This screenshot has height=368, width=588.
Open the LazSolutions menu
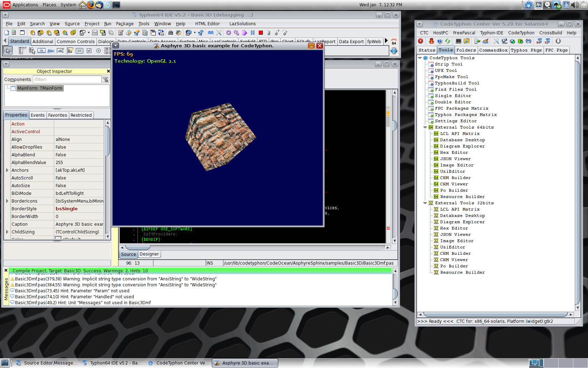243,24
